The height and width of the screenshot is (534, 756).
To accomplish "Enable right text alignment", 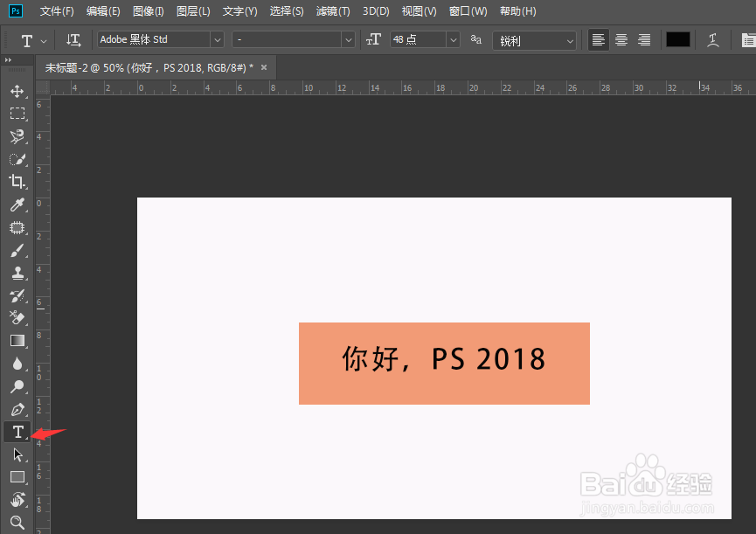I will pos(644,39).
